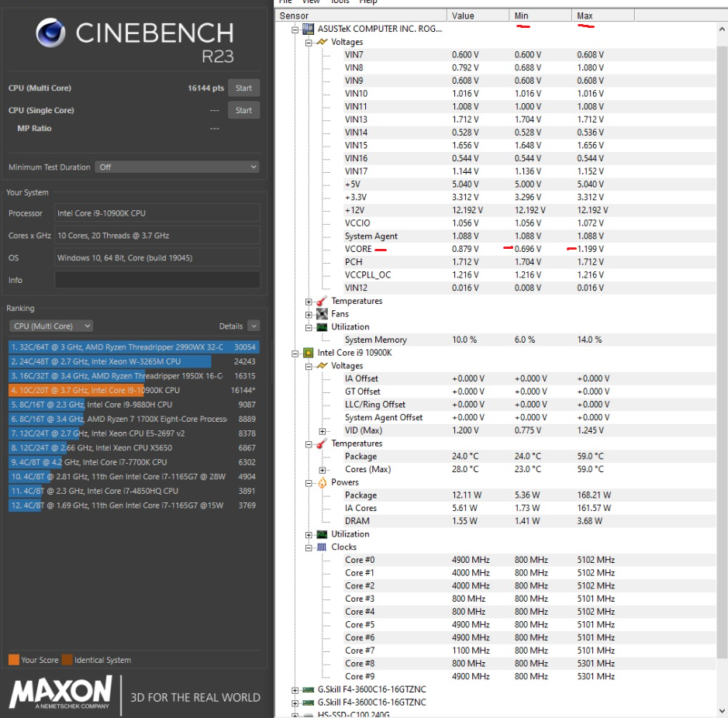Click the Fans icon in sensor tree
Image resolution: width=728 pixels, height=718 pixels.
(322, 314)
